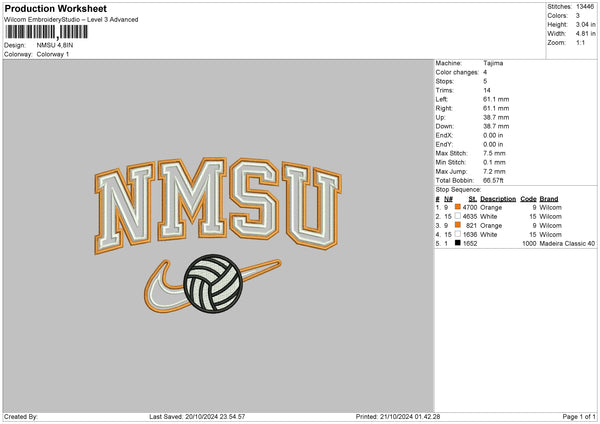600x424 pixels.
Task: Click the Total Bobbin value '66.57ft'
Action: click(x=493, y=180)
